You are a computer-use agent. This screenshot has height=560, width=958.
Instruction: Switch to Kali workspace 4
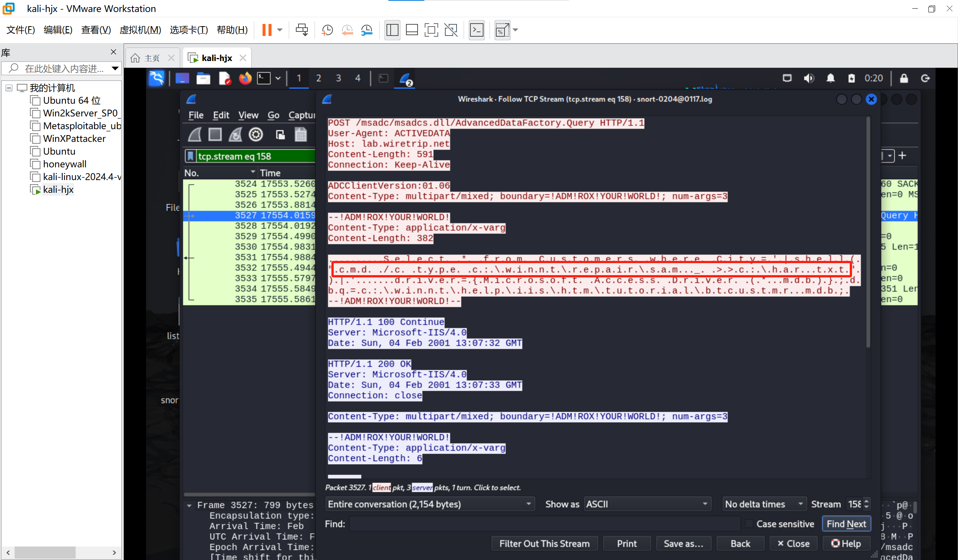pos(358,78)
